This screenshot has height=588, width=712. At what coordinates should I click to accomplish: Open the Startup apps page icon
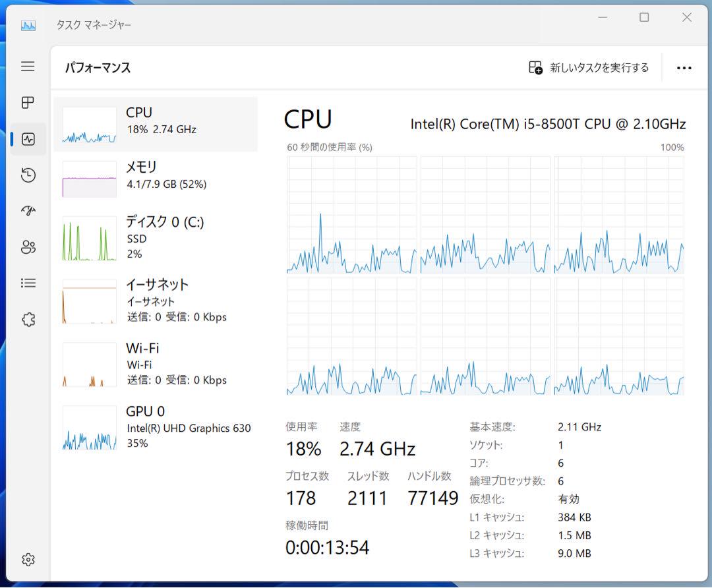pyautogui.click(x=28, y=211)
